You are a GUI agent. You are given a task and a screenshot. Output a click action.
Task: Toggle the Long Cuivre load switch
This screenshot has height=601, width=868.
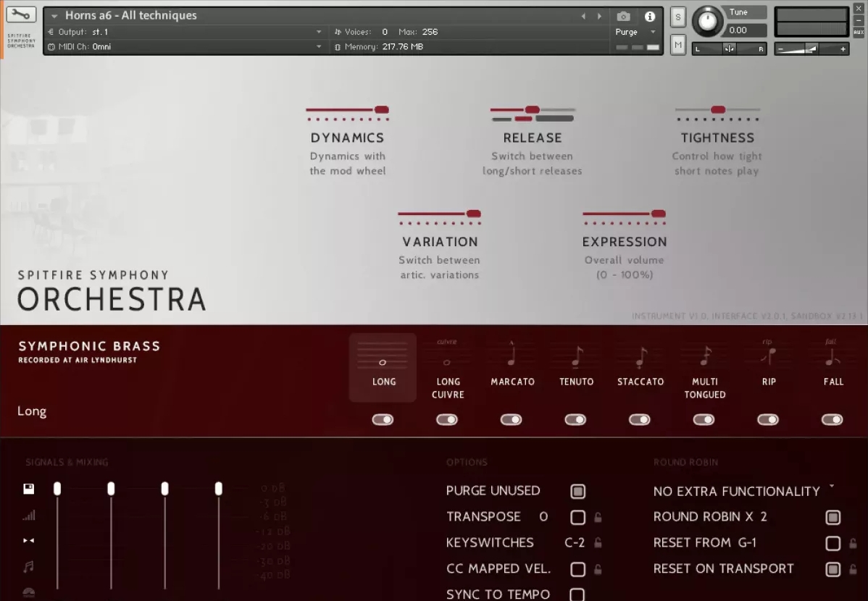[447, 419]
